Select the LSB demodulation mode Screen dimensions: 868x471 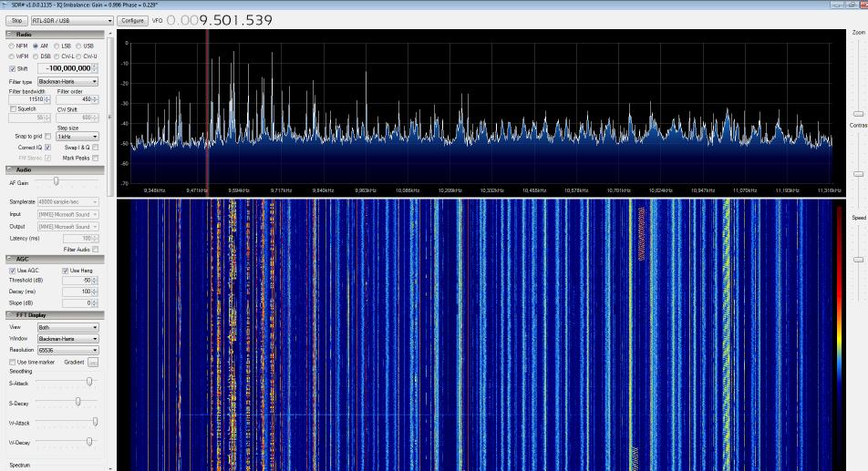point(57,46)
